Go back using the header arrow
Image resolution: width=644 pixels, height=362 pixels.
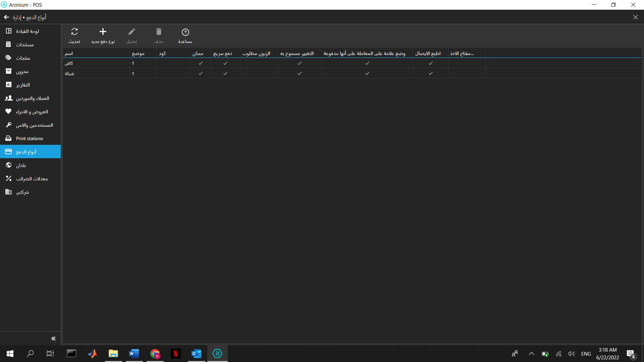click(6, 17)
